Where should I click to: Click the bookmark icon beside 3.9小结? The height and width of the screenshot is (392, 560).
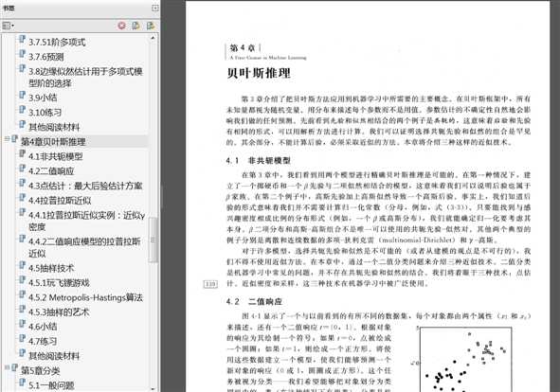pos(22,95)
